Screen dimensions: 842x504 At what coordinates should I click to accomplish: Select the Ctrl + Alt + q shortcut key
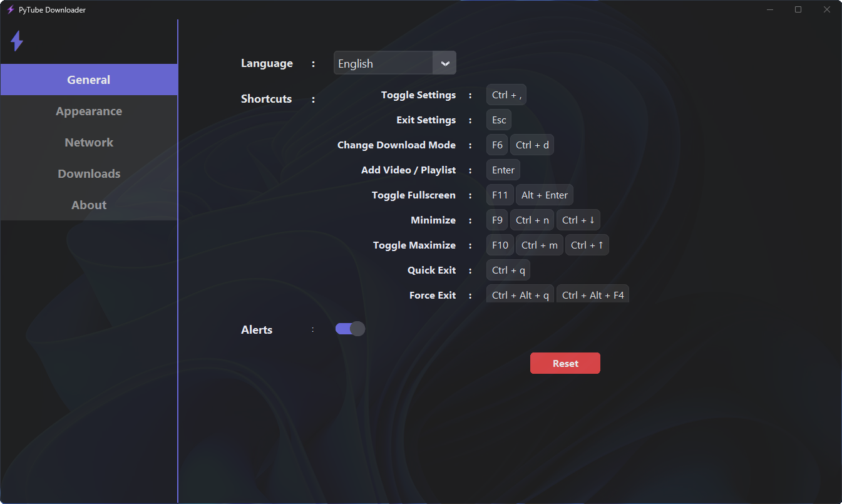(520, 294)
